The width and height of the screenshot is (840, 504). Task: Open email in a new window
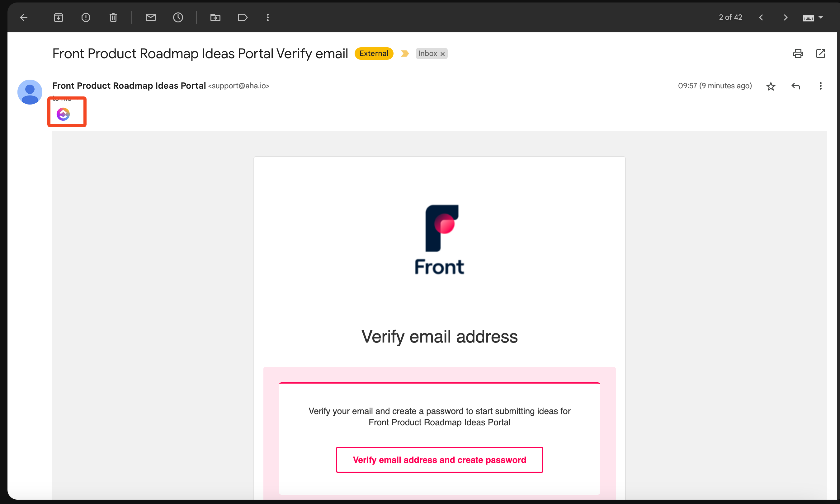pyautogui.click(x=820, y=53)
